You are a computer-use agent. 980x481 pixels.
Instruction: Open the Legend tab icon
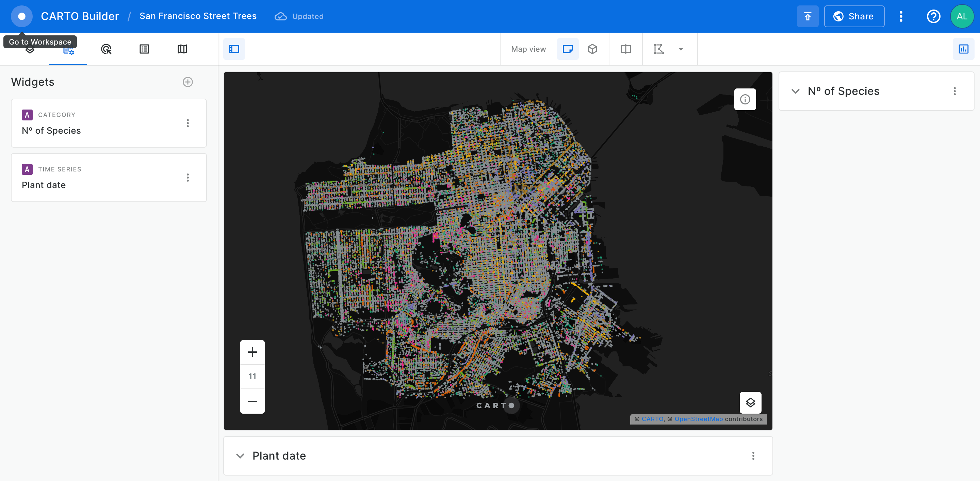click(144, 49)
